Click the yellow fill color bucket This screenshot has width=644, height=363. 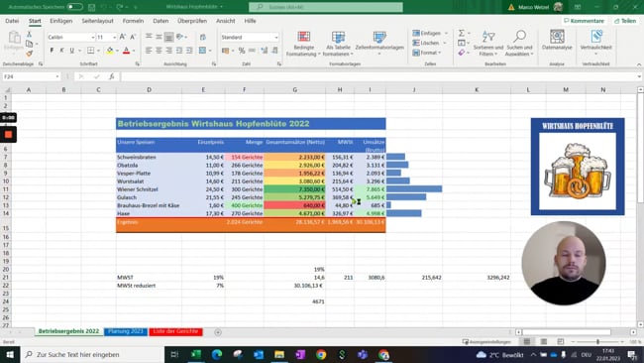pos(110,51)
